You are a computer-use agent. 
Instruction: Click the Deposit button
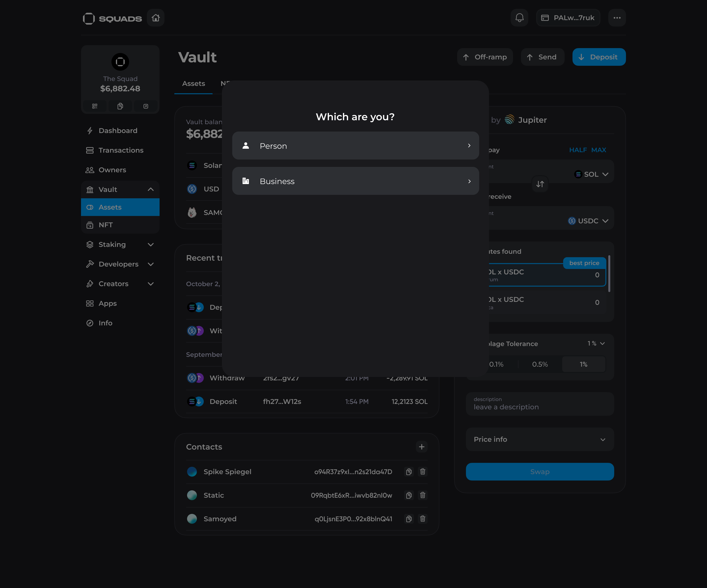598,57
